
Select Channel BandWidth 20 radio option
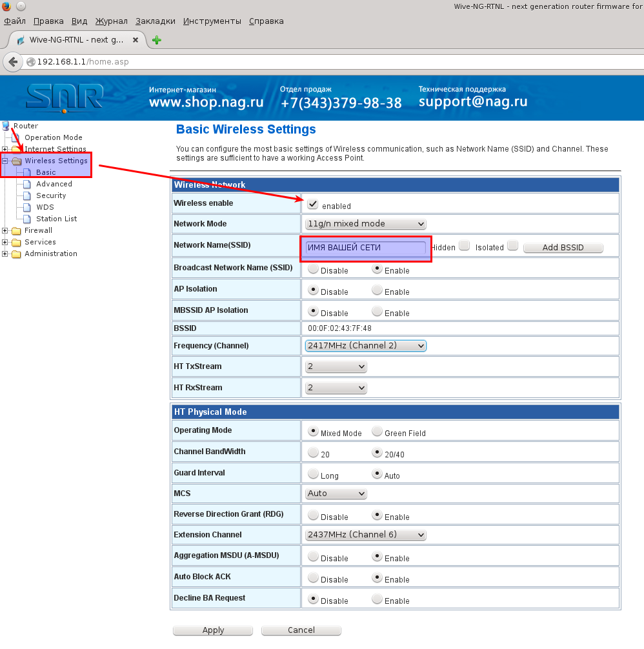tap(313, 452)
